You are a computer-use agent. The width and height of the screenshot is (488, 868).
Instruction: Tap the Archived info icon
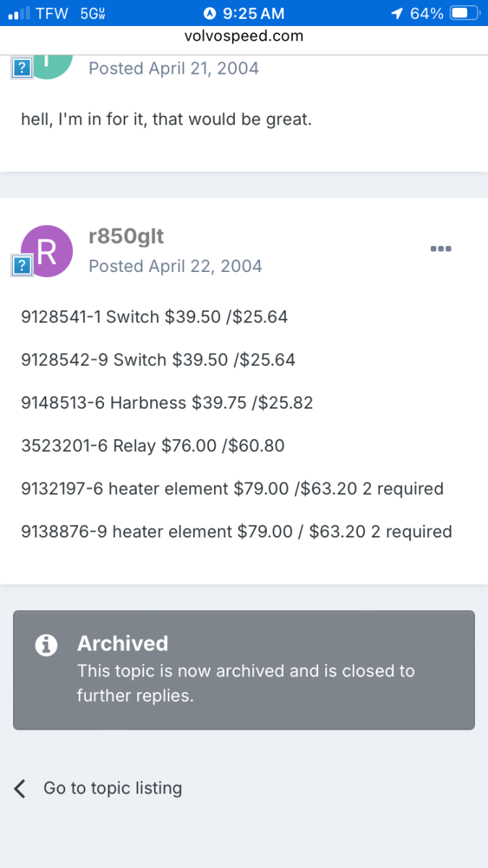click(x=46, y=644)
